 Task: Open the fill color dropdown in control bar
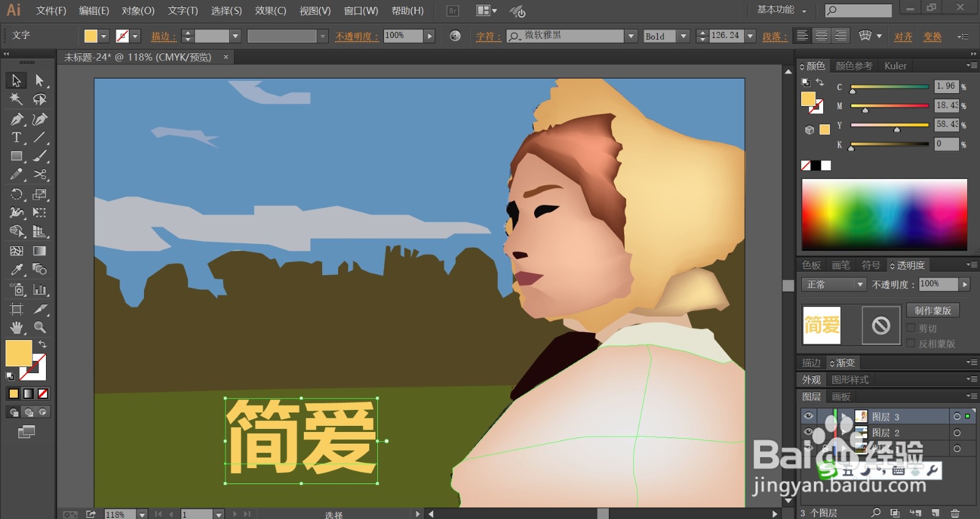(x=104, y=36)
